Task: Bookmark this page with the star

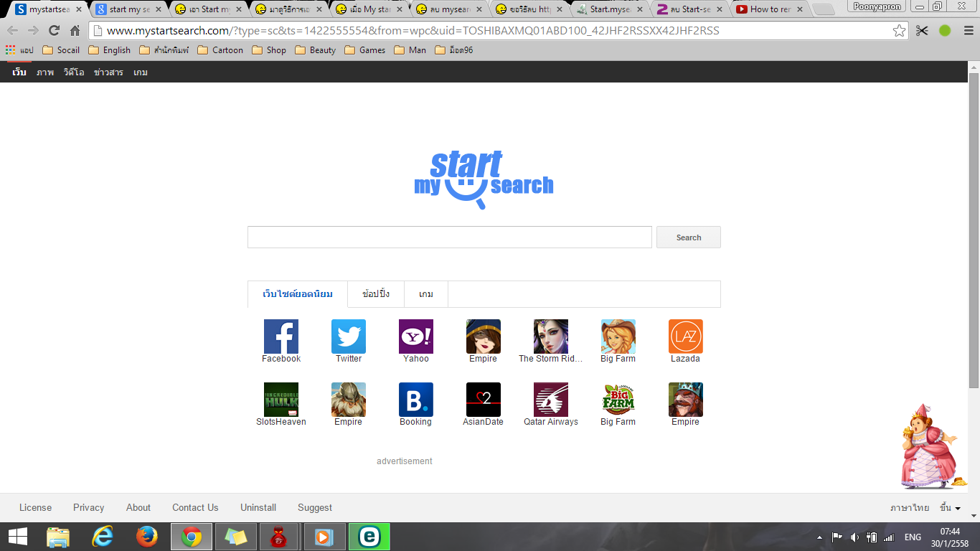Action: coord(899,31)
